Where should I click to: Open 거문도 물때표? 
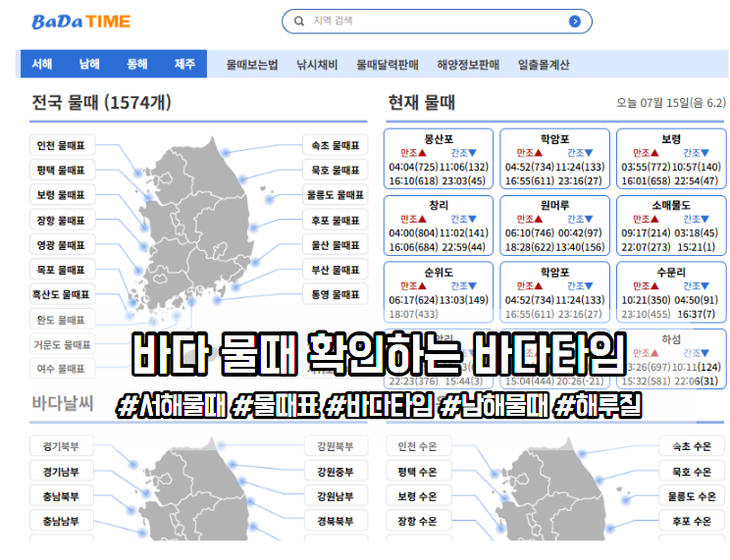pyautogui.click(x=63, y=344)
